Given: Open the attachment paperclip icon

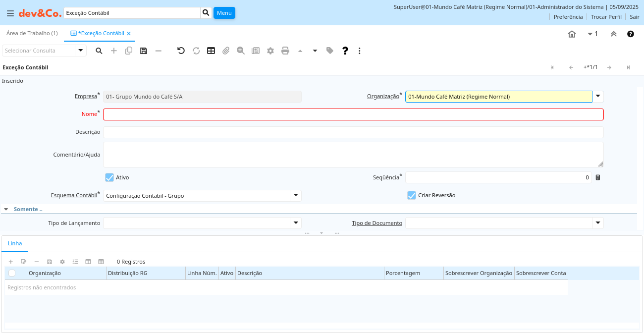Looking at the screenshot, I should tap(226, 51).
